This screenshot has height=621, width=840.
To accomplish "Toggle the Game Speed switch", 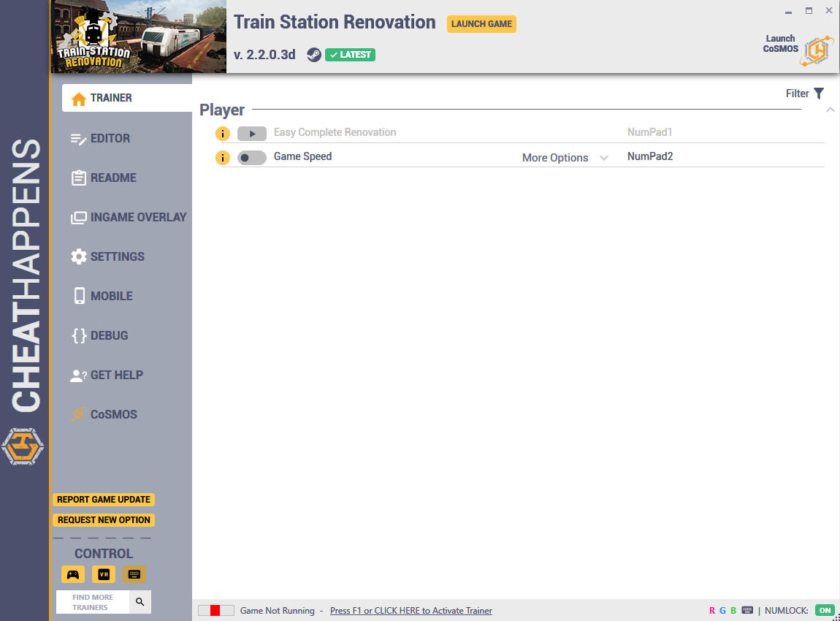I will point(252,158).
